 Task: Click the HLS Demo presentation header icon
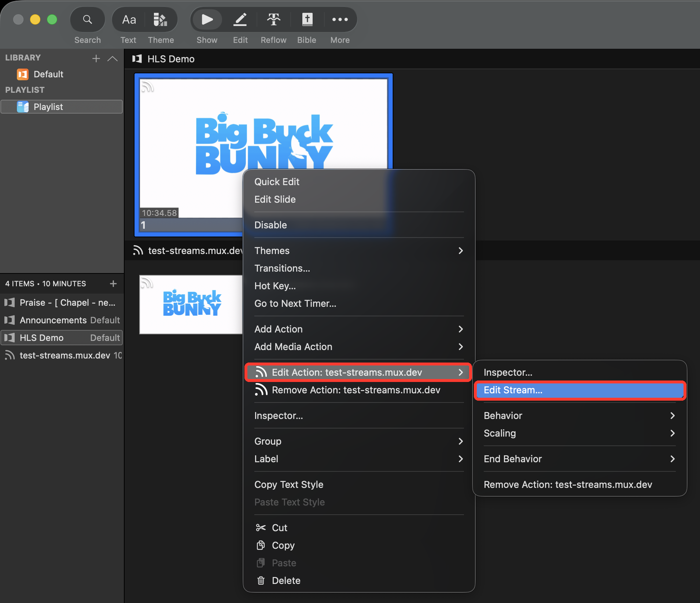pyautogui.click(x=137, y=59)
